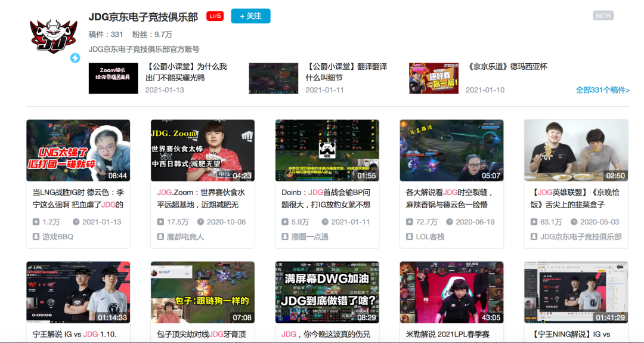
Task: Click the submission count 稿件：331
Action: coord(106,35)
